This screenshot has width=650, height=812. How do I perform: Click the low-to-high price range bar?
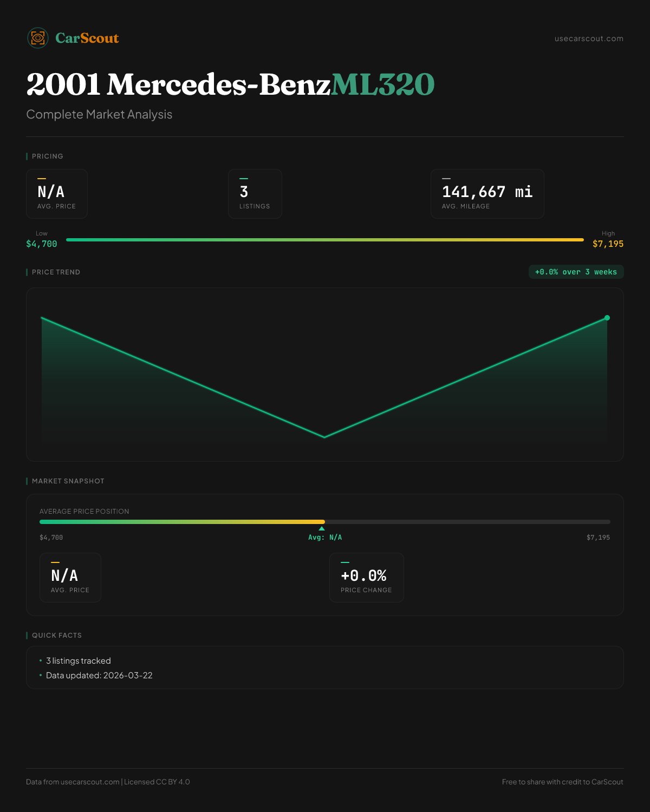(325, 240)
